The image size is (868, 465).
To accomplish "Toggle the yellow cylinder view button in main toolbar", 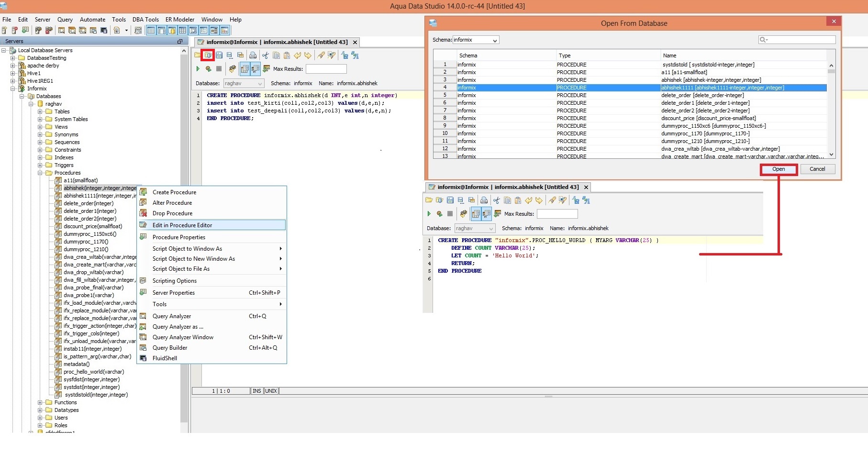I will 172,31.
